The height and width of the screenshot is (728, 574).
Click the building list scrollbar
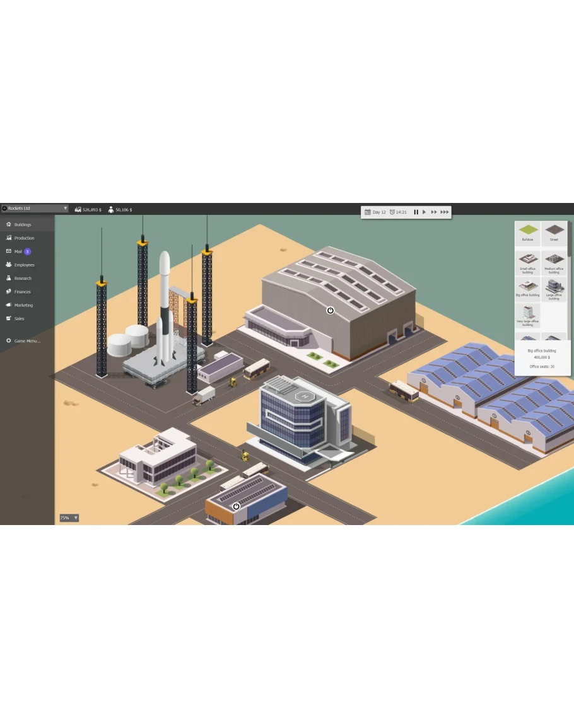570,241
